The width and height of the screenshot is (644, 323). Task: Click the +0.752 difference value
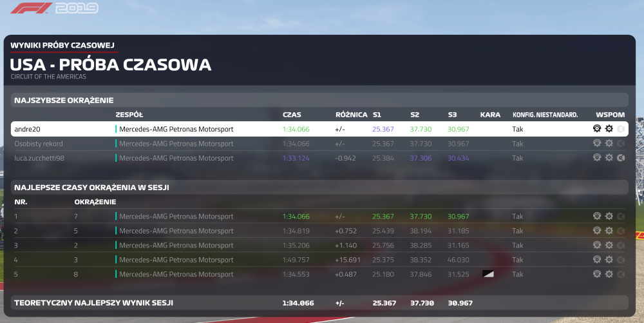click(346, 231)
